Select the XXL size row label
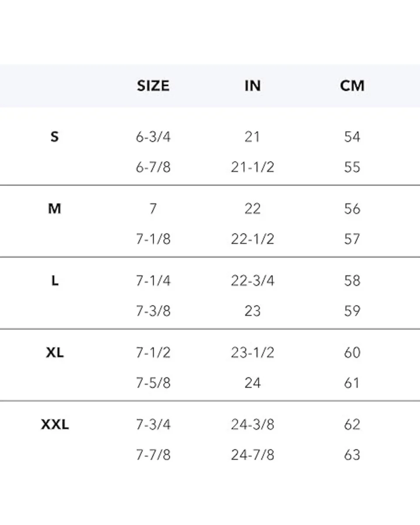 point(55,424)
